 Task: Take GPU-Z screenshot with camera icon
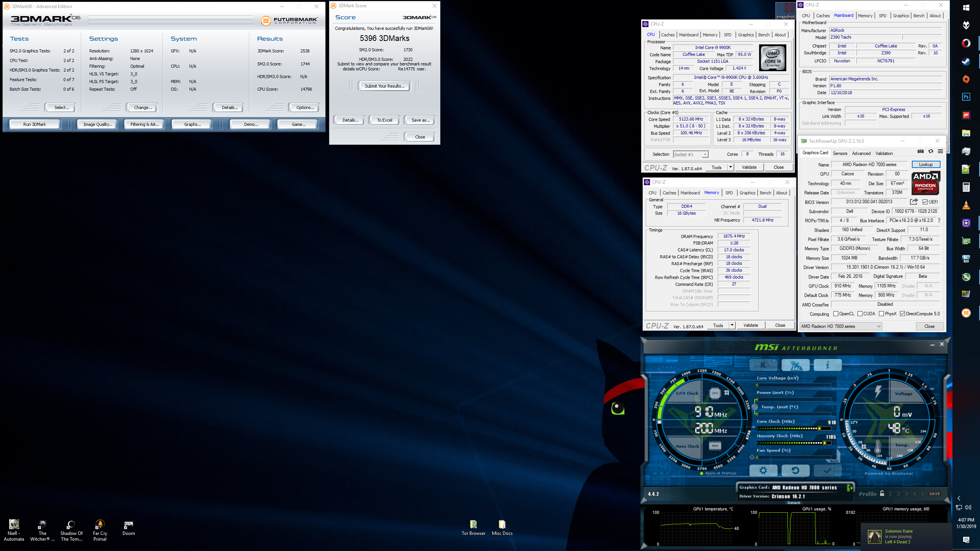pyautogui.click(x=921, y=151)
